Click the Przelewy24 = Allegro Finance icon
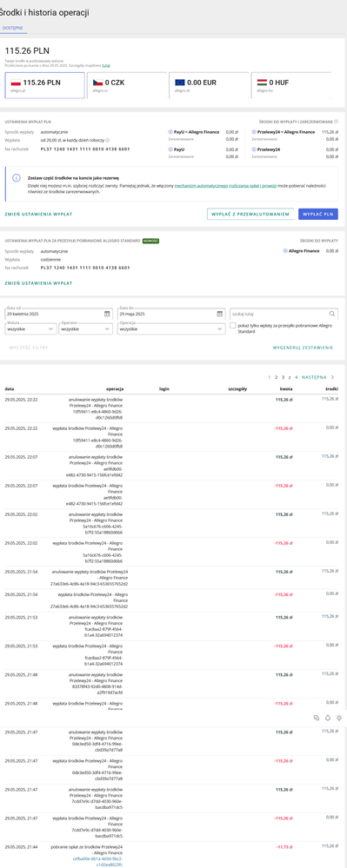Screen dimensions: 347x868 coord(254,132)
